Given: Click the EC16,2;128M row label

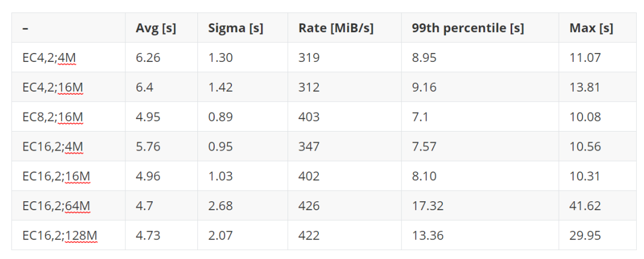Looking at the screenshot, I should tap(60, 236).
